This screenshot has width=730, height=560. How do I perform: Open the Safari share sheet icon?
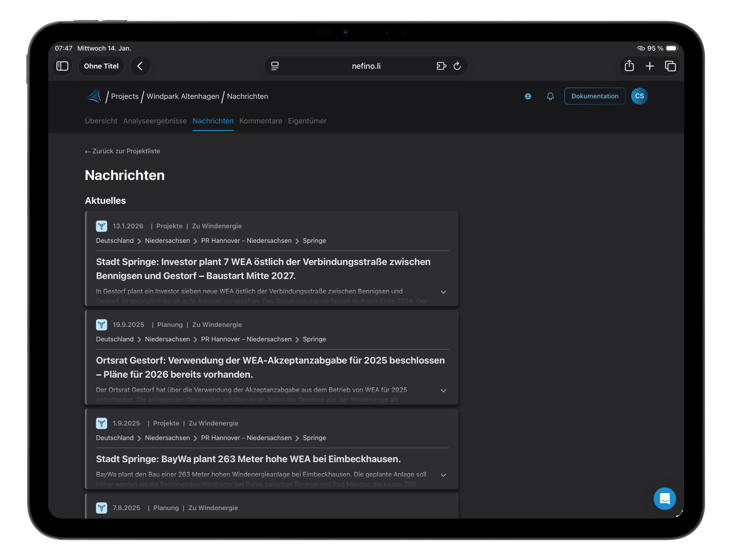[629, 66]
